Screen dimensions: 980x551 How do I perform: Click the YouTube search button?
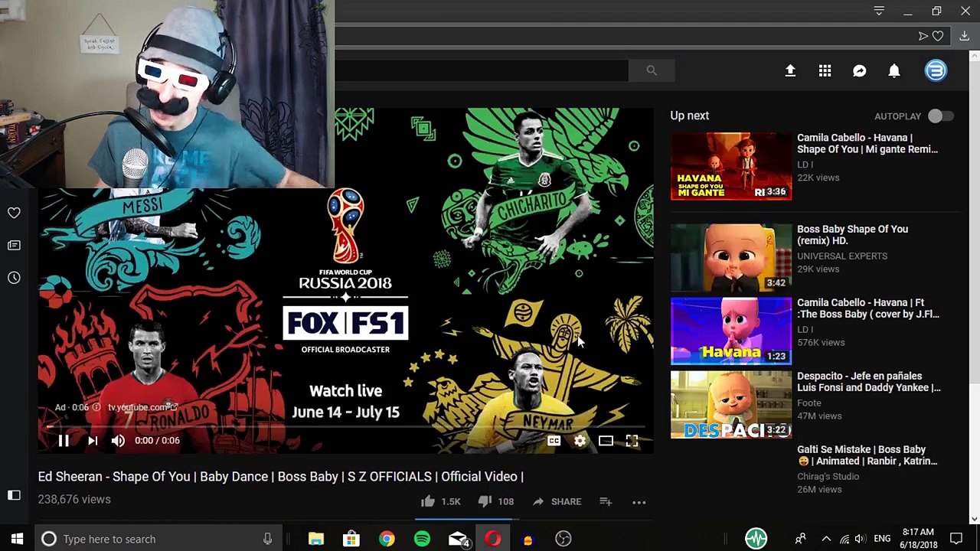coord(652,70)
